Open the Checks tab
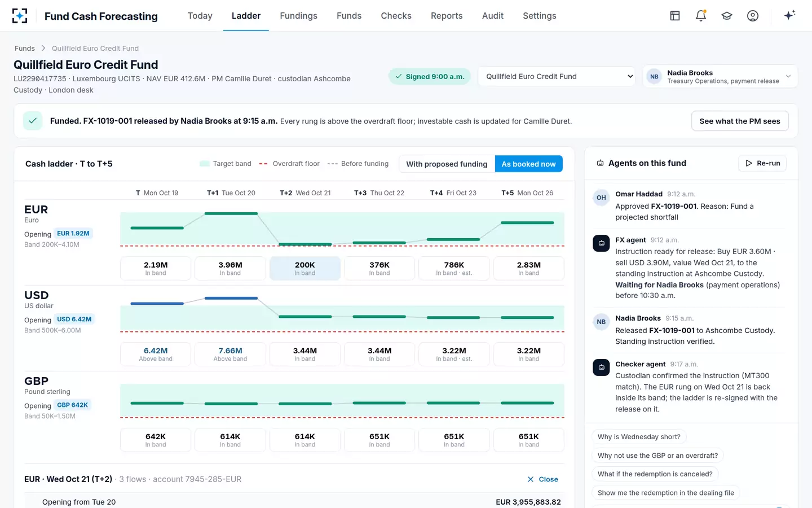The height and width of the screenshot is (508, 812). pos(396,16)
